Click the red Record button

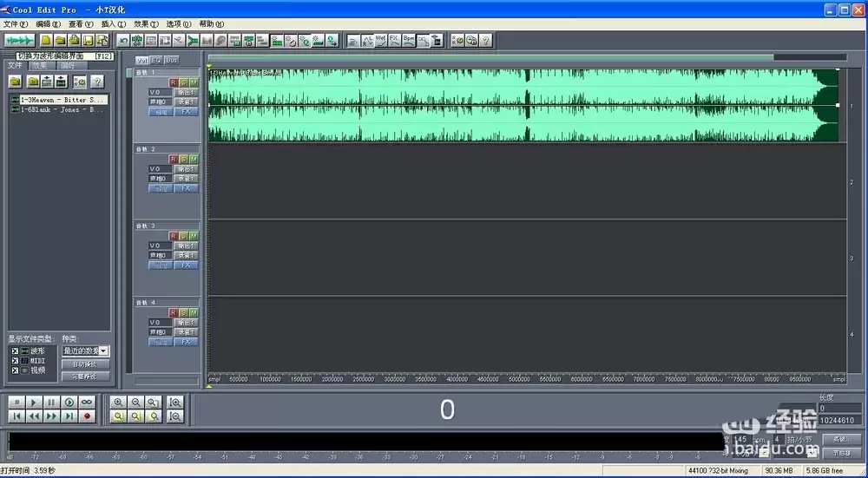coord(87,416)
